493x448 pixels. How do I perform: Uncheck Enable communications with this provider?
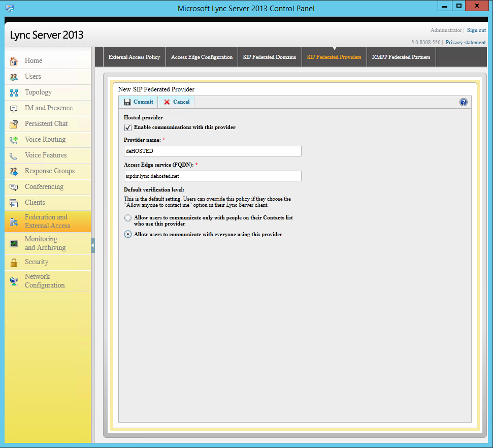(x=128, y=127)
